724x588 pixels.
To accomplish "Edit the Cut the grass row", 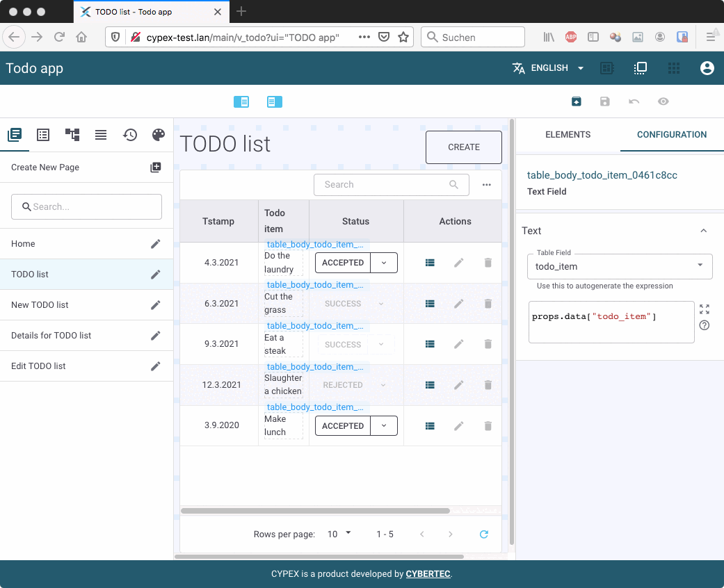I will click(458, 304).
